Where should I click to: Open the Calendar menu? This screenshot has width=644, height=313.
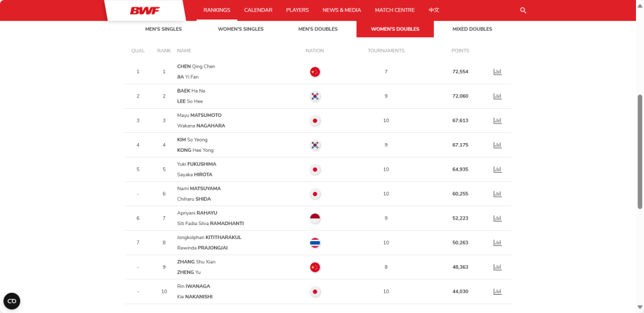pyautogui.click(x=258, y=10)
